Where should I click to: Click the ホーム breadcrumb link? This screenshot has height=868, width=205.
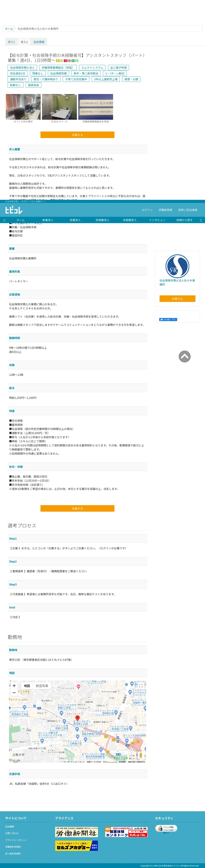[9, 29]
